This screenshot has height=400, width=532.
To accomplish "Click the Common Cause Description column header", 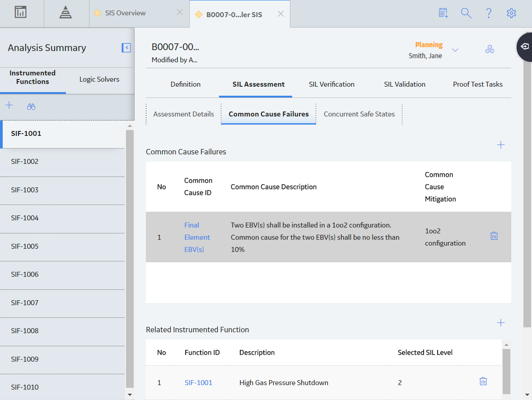I will coord(274,187).
